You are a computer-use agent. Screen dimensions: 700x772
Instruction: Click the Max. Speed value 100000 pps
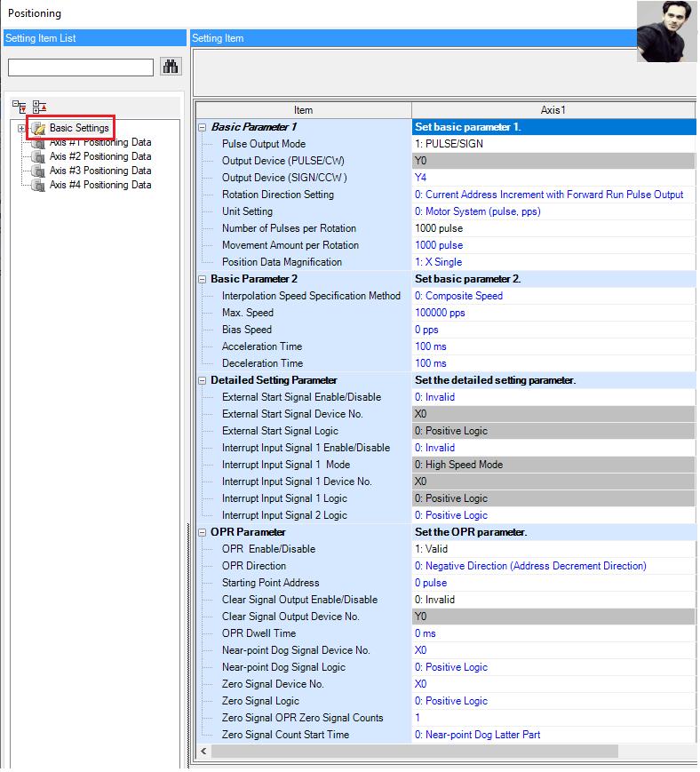click(440, 313)
